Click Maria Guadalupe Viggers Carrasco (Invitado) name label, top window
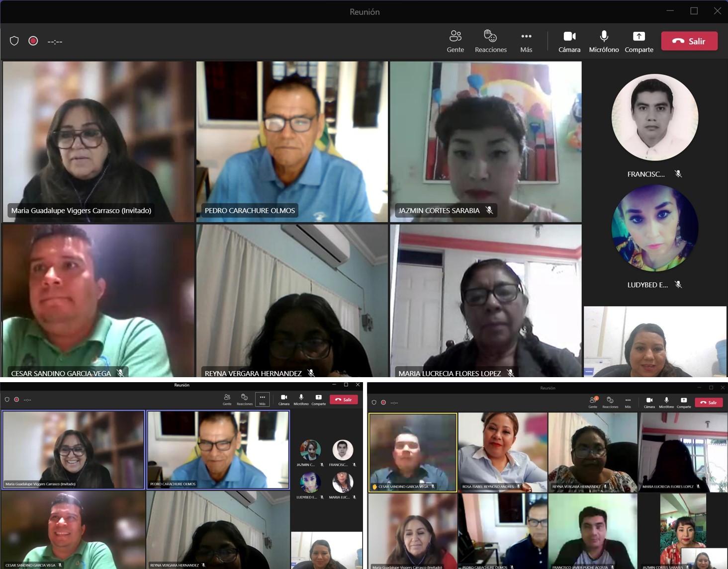Image resolution: width=728 pixels, height=569 pixels. (81, 210)
